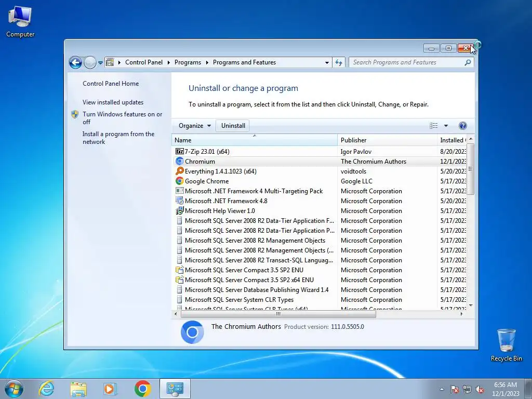Sort by Name column header
The height and width of the screenshot is (399, 532).
255,140
